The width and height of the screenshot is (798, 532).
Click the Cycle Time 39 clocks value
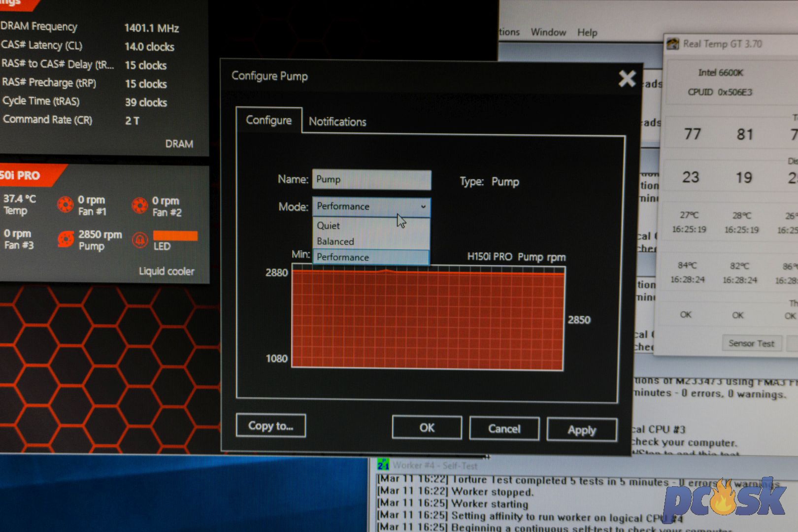coord(146,102)
